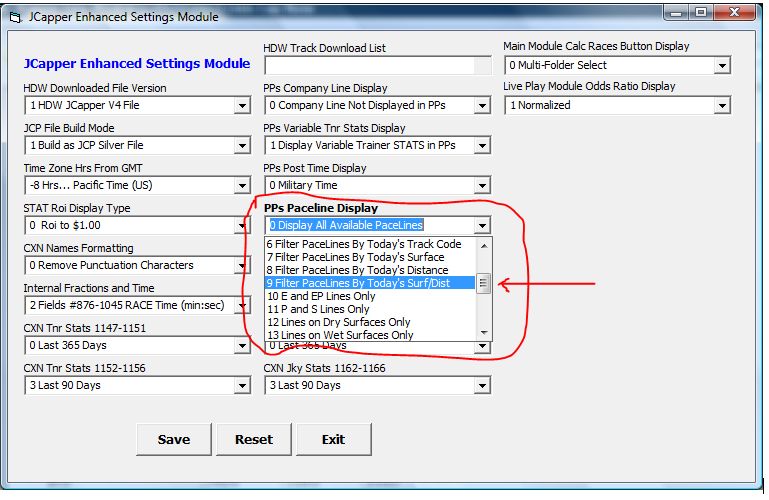This screenshot has width=769, height=500.
Task: Click the paceline list scroll down arrow
Action: pos(484,333)
